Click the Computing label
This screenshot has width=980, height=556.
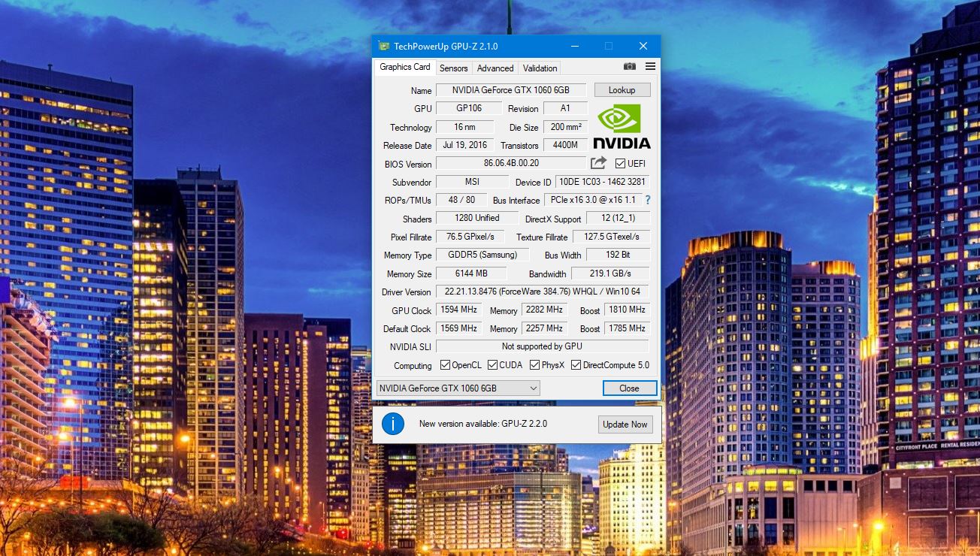[x=413, y=366]
